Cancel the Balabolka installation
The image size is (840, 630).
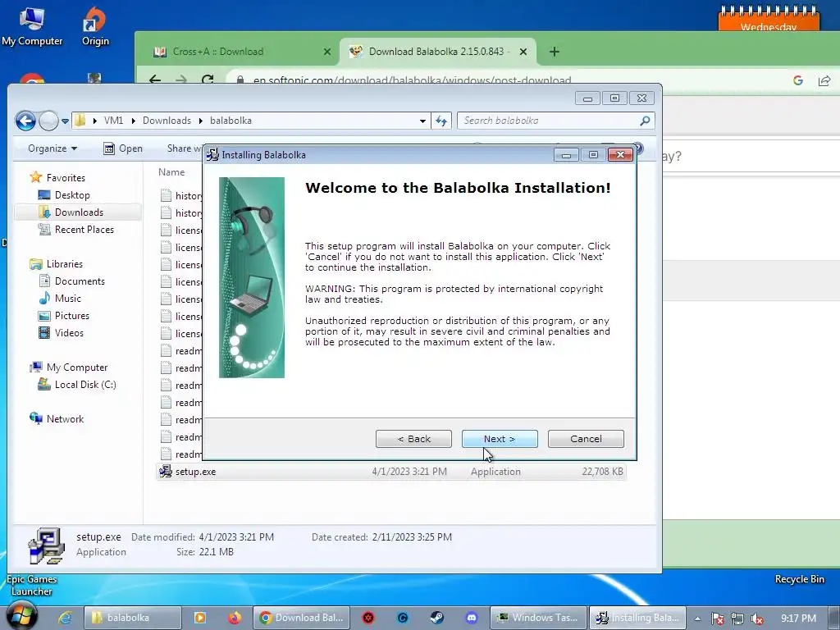[586, 439]
